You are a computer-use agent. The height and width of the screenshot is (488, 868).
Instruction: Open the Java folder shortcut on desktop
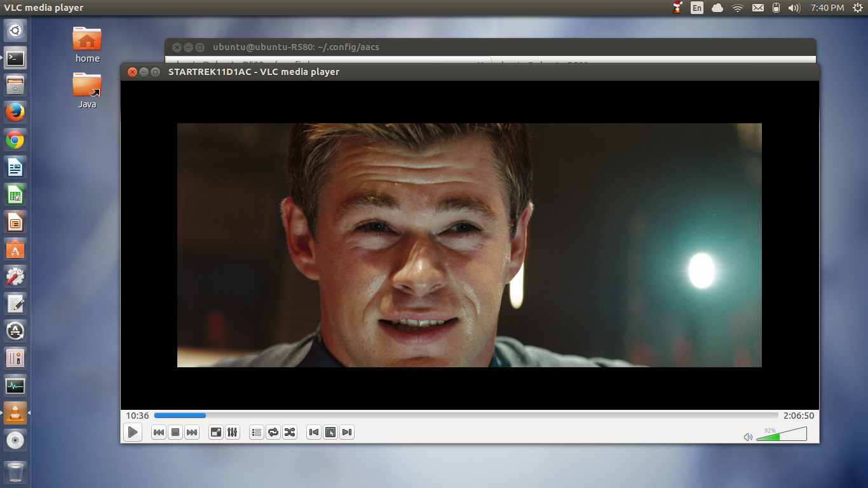(x=87, y=90)
